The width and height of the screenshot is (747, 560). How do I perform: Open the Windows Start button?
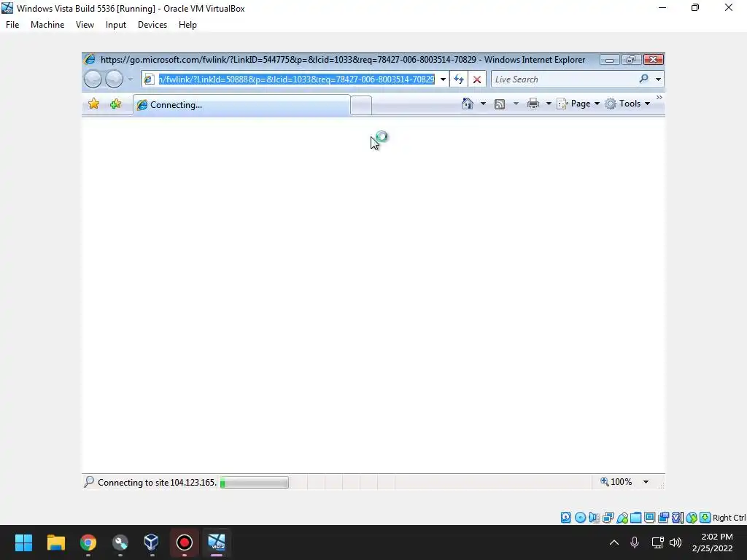23,542
